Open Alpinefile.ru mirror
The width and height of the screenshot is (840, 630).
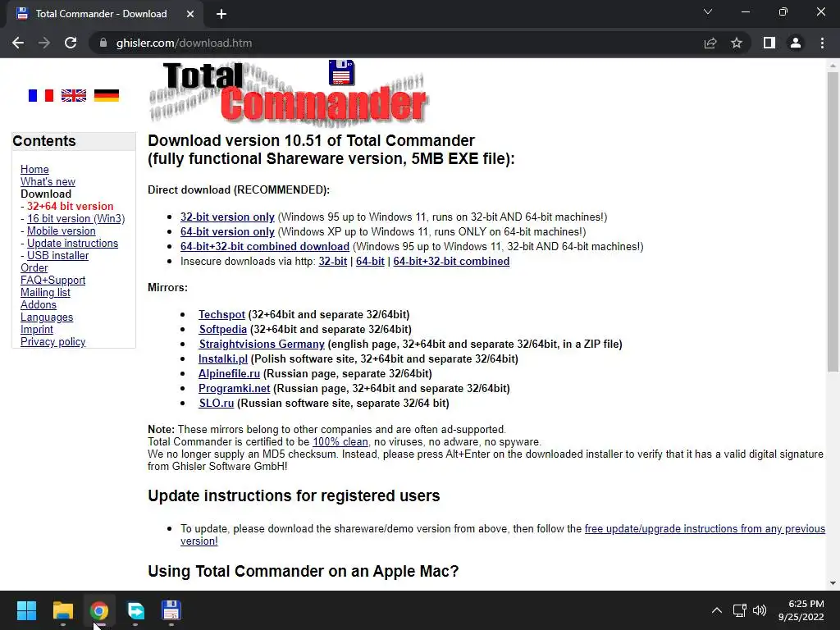click(x=230, y=374)
